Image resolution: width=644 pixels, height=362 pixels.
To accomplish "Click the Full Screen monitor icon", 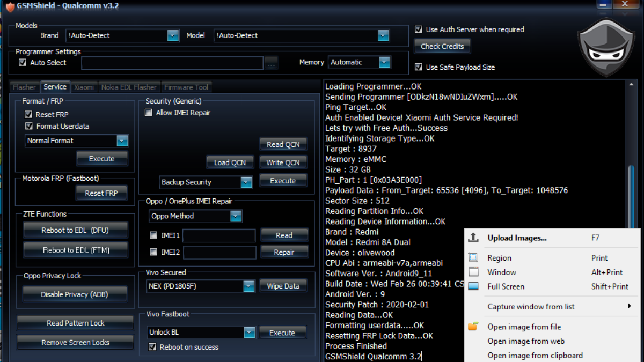I will click(x=473, y=286).
